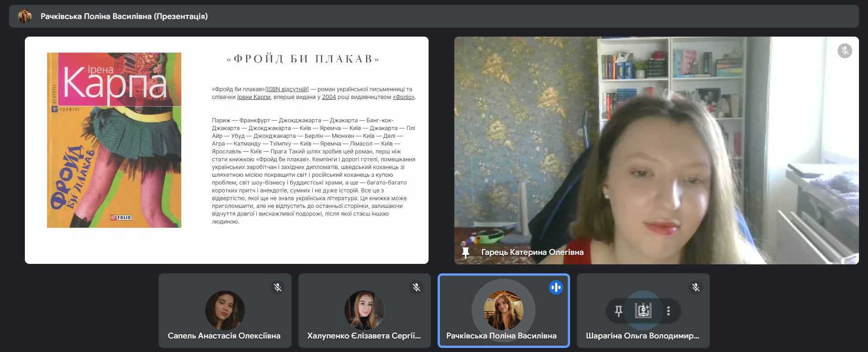Viewport: 868px width, 352px height.
Task: Open the Ірени Карпи link on the slide
Action: pyautogui.click(x=254, y=97)
